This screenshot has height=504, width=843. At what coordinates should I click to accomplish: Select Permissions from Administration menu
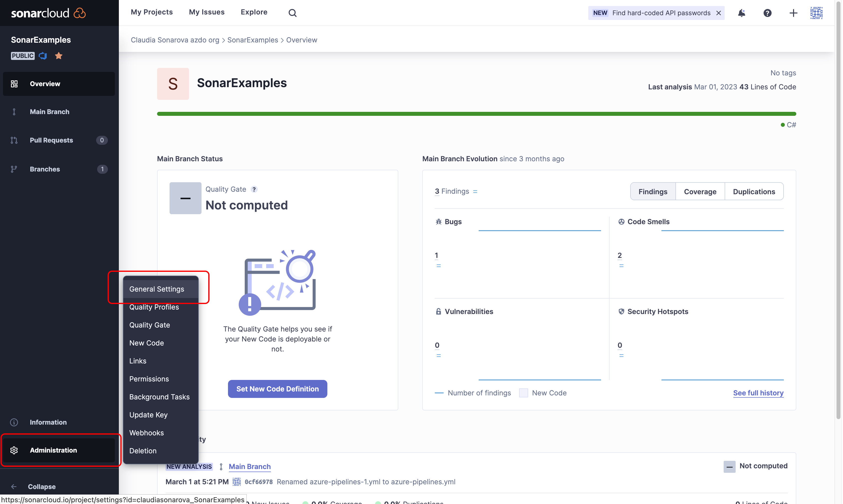[x=161, y=379]
